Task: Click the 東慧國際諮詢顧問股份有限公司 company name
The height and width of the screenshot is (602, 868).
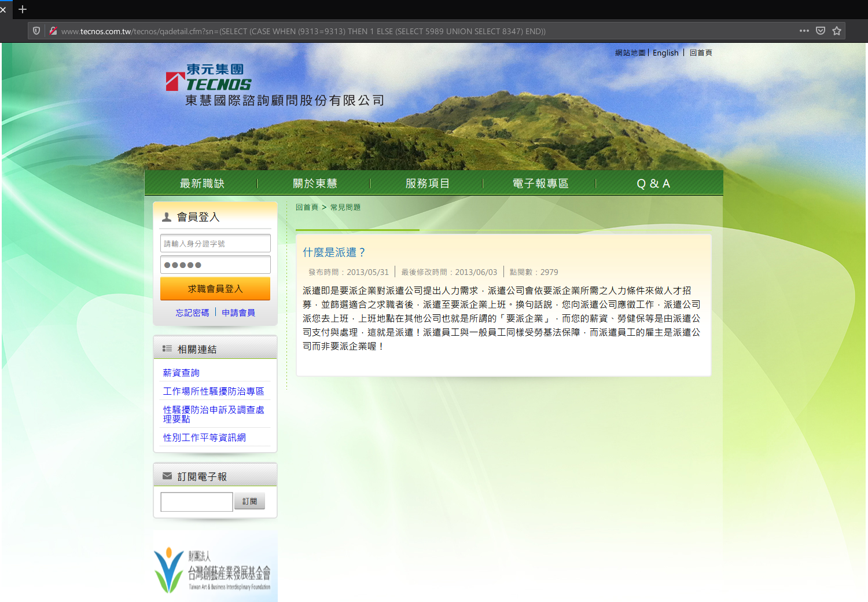Action: click(285, 101)
